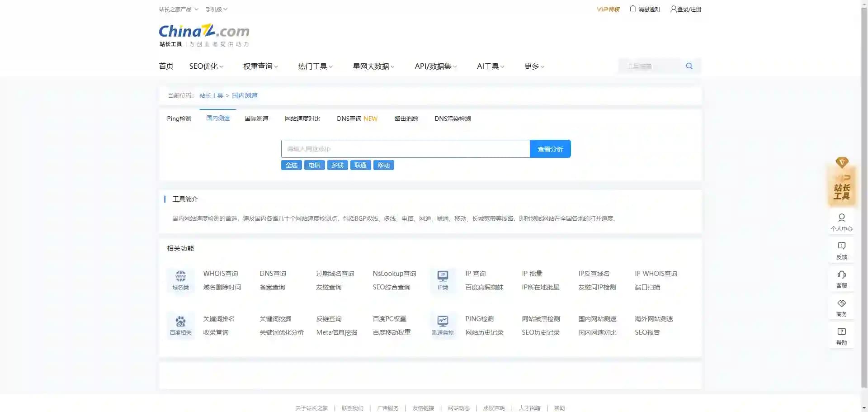Open the 友情链接 footer link
Screen dimensions: 868x412
click(x=423, y=408)
